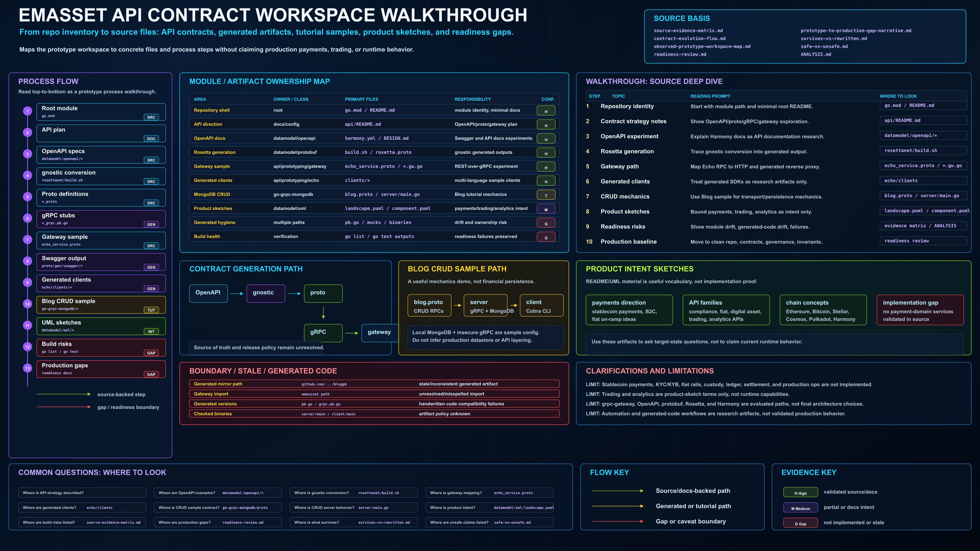Click 'prototype-to-production-gap-narrative.md' in Source Basis
This screenshot has height=551, width=980.
(856, 30)
